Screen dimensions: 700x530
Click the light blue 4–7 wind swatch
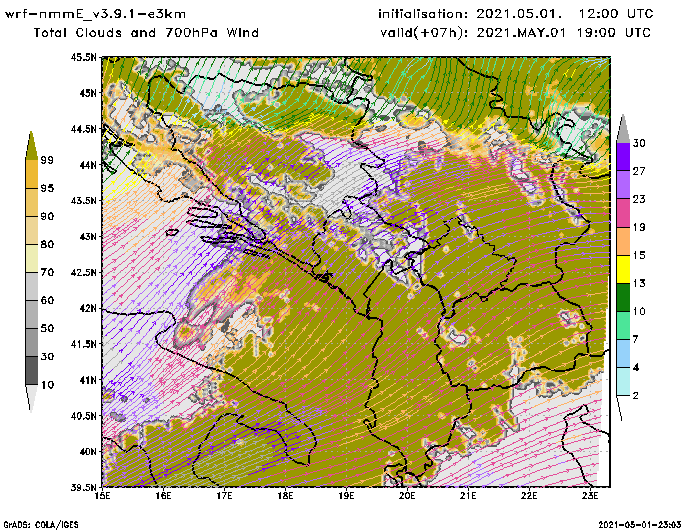623,354
